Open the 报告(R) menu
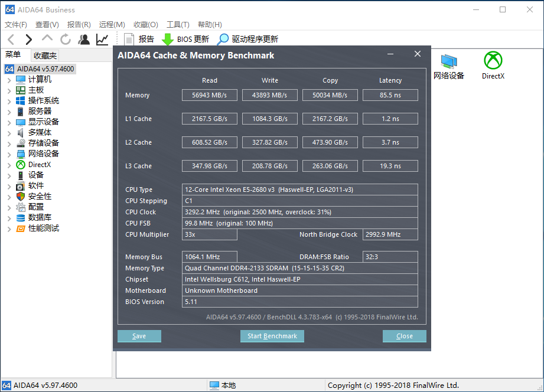The width and height of the screenshot is (544, 392). (79, 25)
